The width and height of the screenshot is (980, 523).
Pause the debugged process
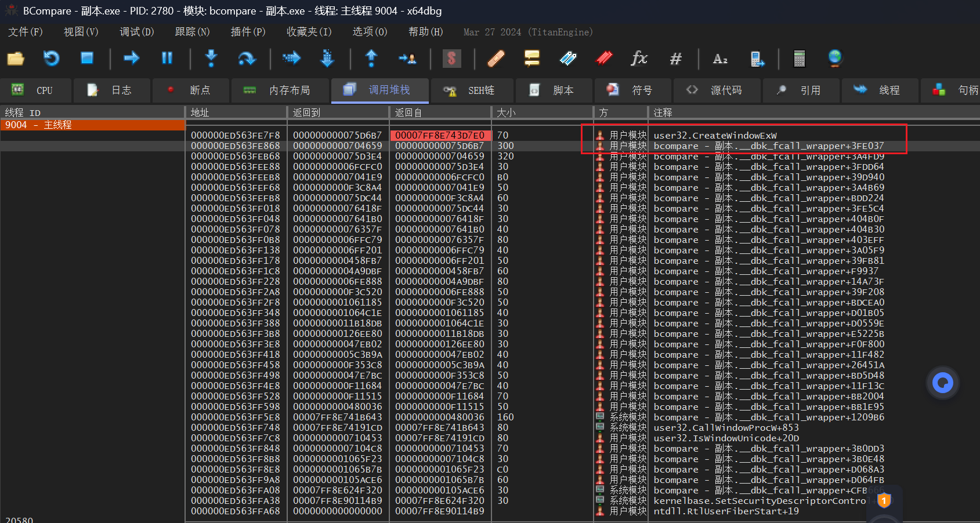167,59
